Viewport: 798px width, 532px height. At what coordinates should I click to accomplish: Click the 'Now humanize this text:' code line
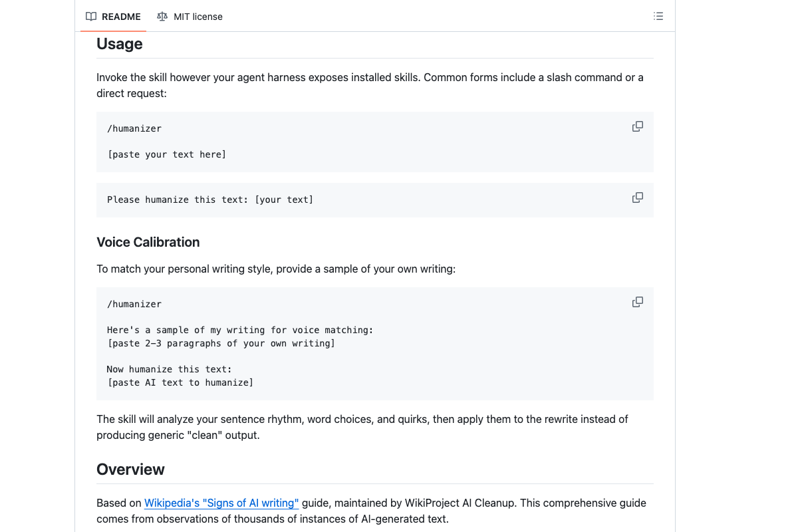(x=169, y=369)
